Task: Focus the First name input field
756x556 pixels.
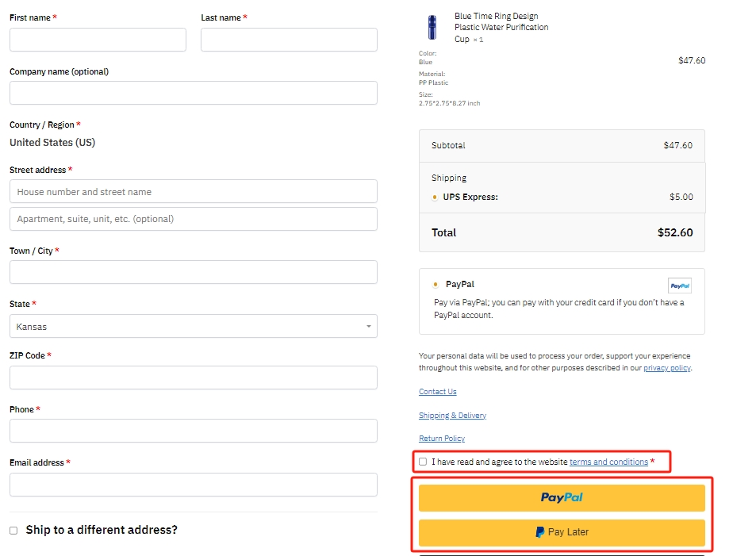Action: point(98,40)
